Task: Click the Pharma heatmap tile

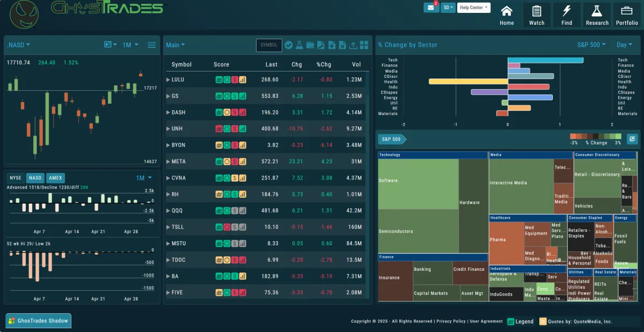Action: click(506, 243)
